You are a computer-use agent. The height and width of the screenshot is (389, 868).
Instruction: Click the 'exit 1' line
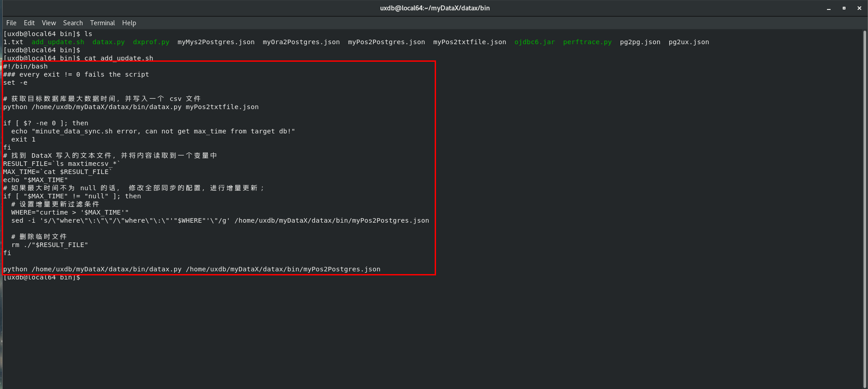pyautogui.click(x=23, y=139)
